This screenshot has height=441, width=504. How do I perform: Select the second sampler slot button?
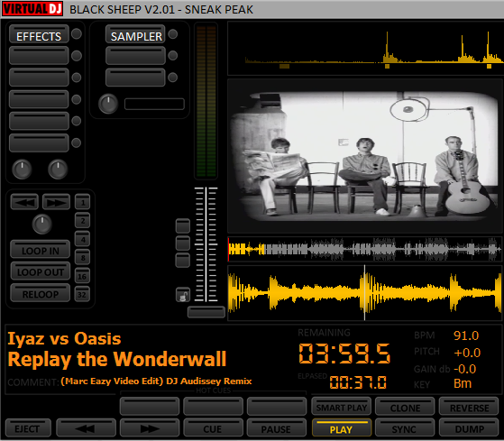(x=135, y=56)
